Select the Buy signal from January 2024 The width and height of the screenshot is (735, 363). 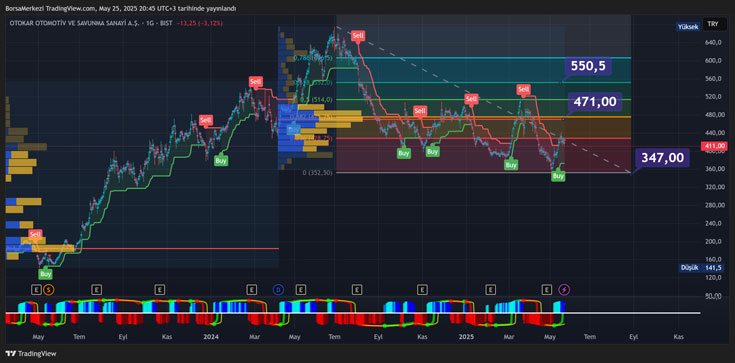[221, 160]
